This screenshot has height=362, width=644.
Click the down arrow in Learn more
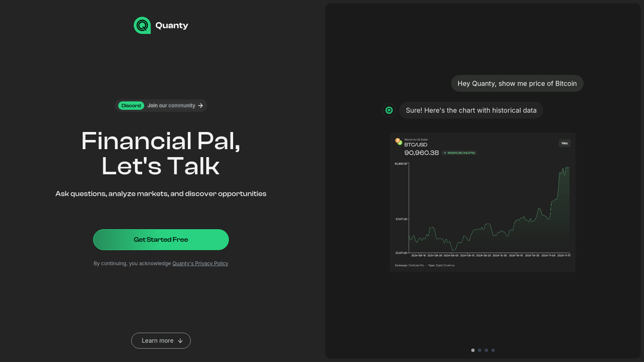coord(180,341)
